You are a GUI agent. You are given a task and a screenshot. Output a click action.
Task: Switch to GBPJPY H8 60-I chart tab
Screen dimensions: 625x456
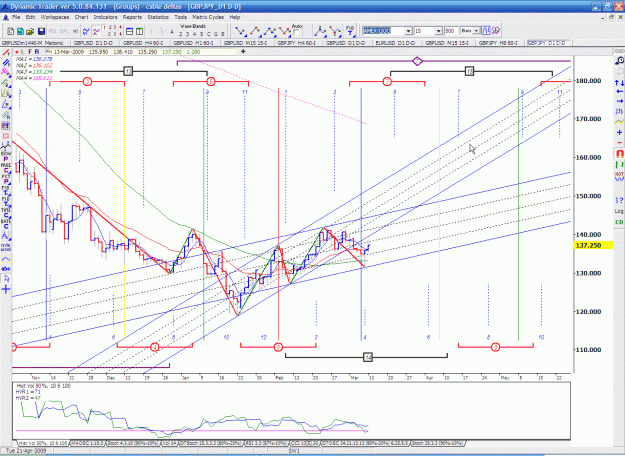pos(498,43)
